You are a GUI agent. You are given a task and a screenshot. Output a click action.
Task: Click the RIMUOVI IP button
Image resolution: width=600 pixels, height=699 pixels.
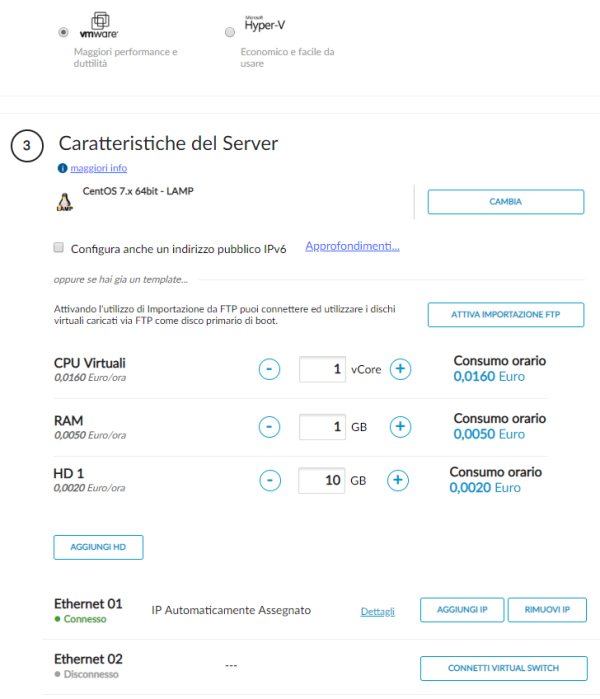(x=547, y=609)
